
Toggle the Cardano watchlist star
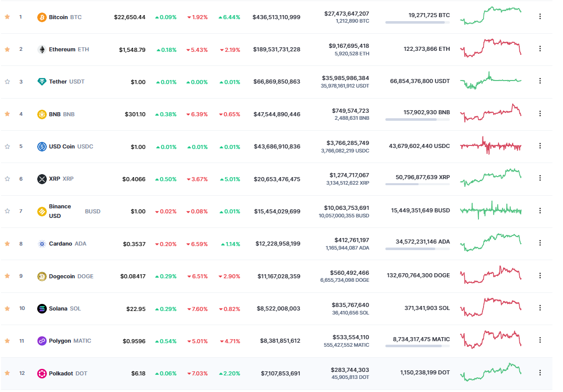(7, 244)
